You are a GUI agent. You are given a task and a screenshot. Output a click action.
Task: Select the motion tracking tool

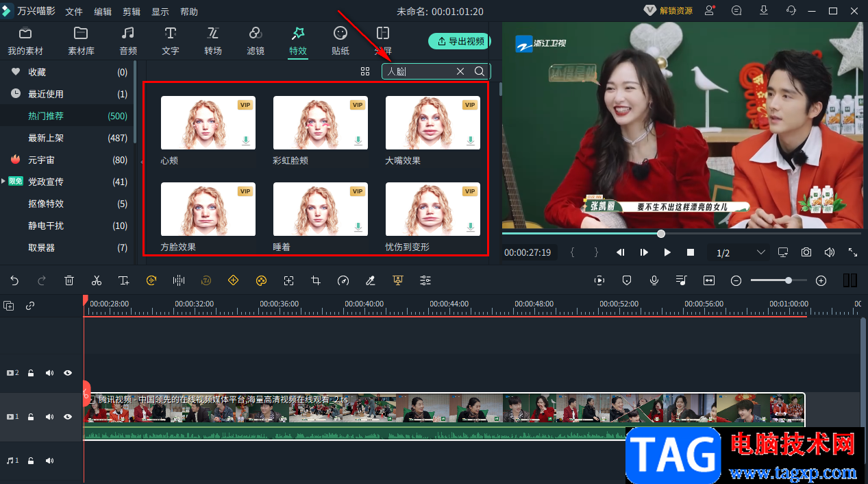[288, 280]
